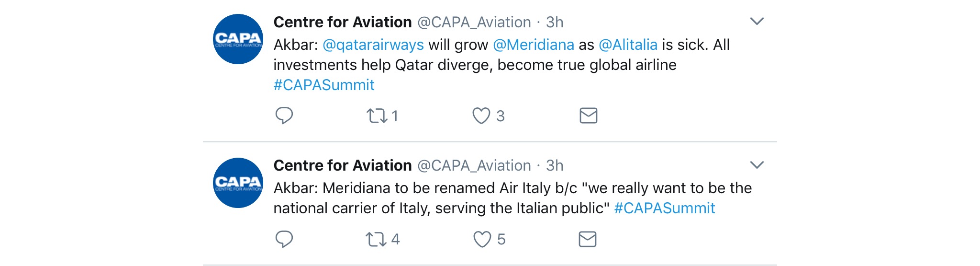Viewport: 980px width, 266px height.
Task: Click envelope icon on Air Italy tweet
Action: pos(587,239)
